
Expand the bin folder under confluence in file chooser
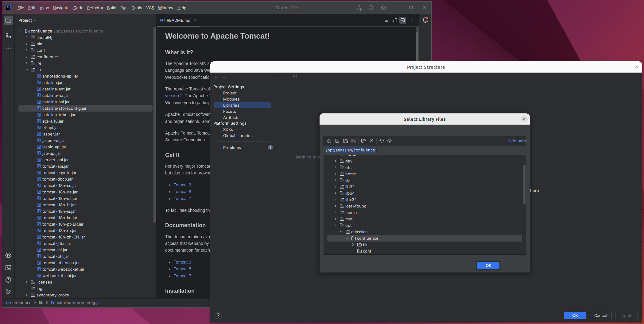point(353,245)
